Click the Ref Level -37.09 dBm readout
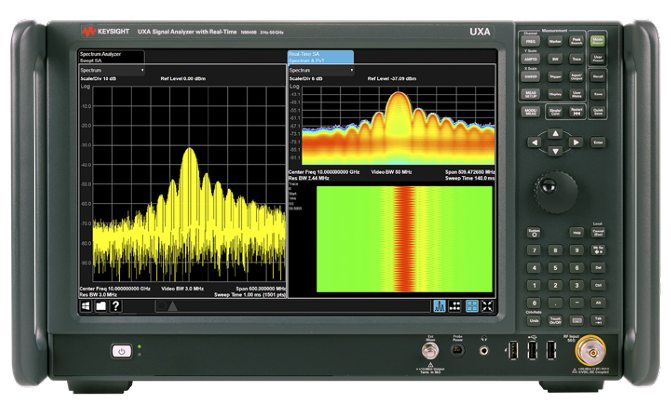Screen dimensions: 671x402 coord(392,79)
